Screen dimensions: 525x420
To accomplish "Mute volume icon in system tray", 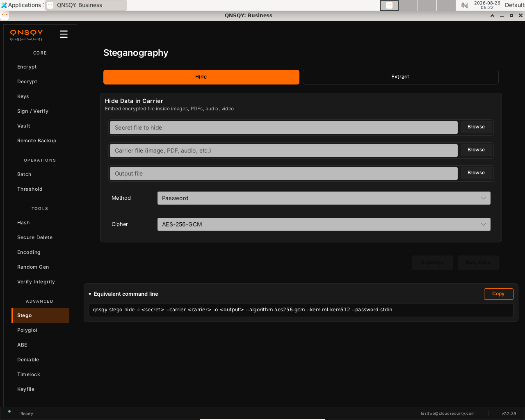I will coord(464,5).
